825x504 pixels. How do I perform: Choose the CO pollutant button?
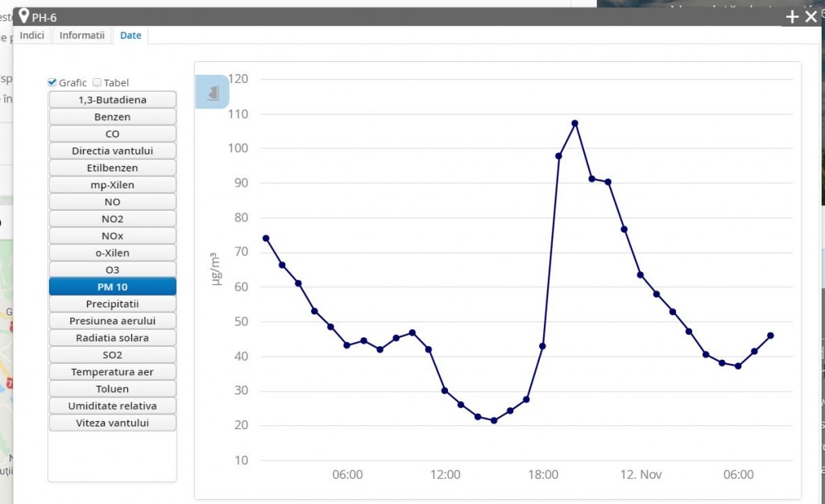(112, 134)
